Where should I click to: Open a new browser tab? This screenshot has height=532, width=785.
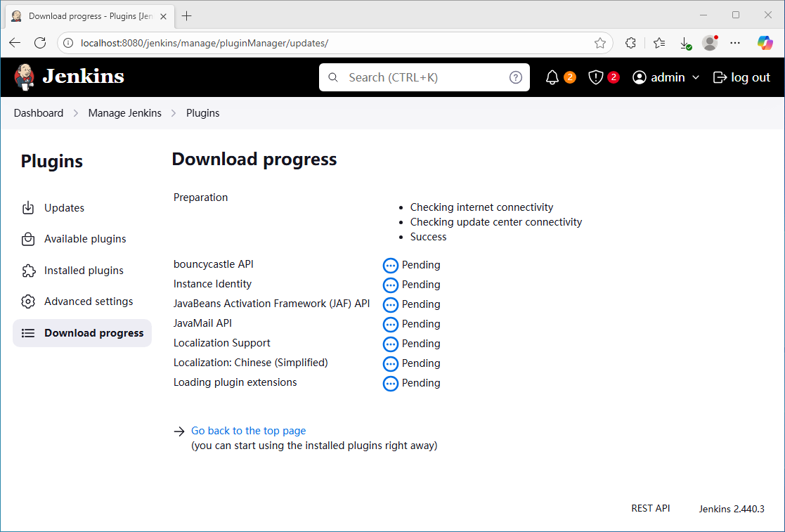tap(187, 16)
